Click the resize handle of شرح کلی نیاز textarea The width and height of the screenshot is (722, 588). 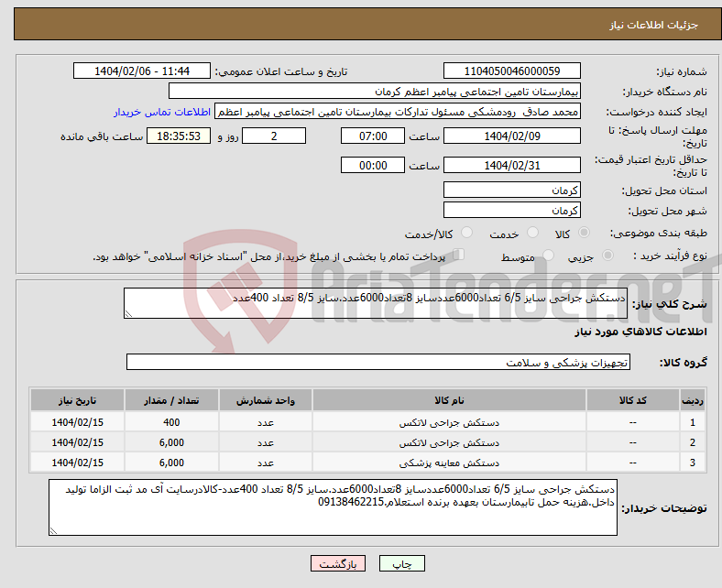pos(128,314)
